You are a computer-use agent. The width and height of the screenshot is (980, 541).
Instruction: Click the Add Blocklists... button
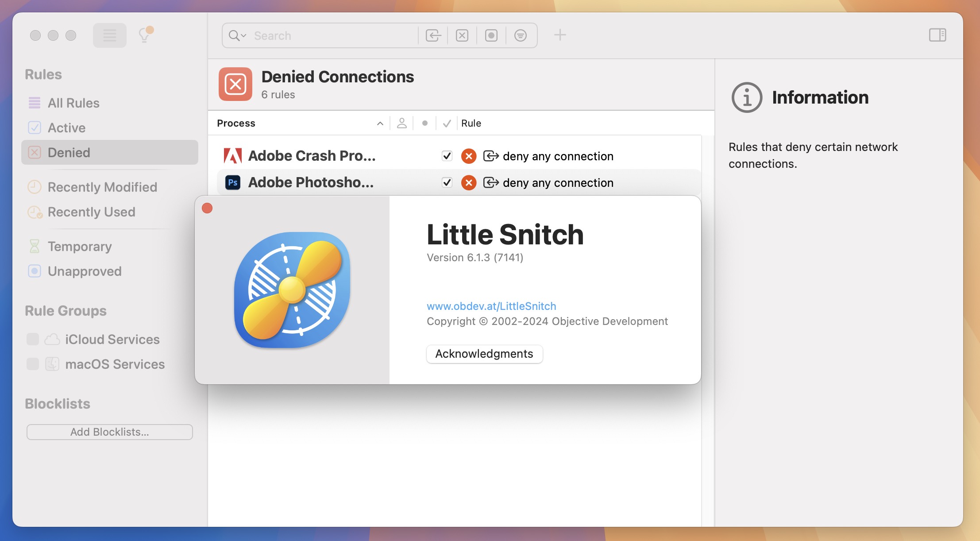tap(110, 432)
